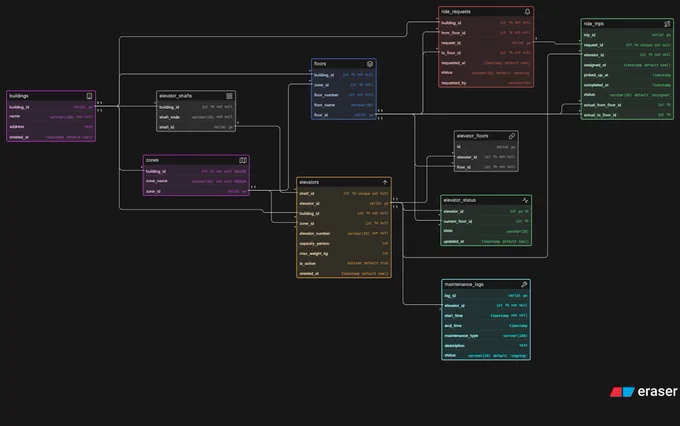This screenshot has width=680, height=426.
Task: Click 'requested_by' field in ride_requests table
Action: pos(486,83)
